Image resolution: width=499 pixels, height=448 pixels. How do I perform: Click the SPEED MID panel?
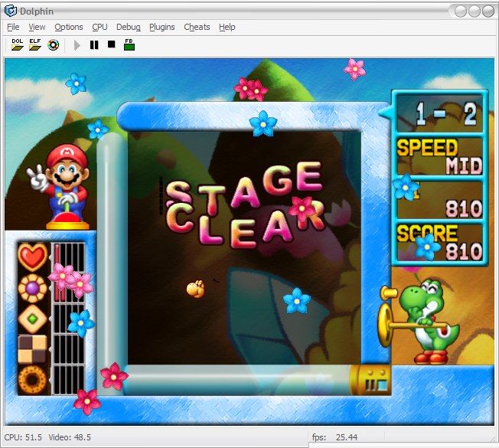click(x=439, y=156)
